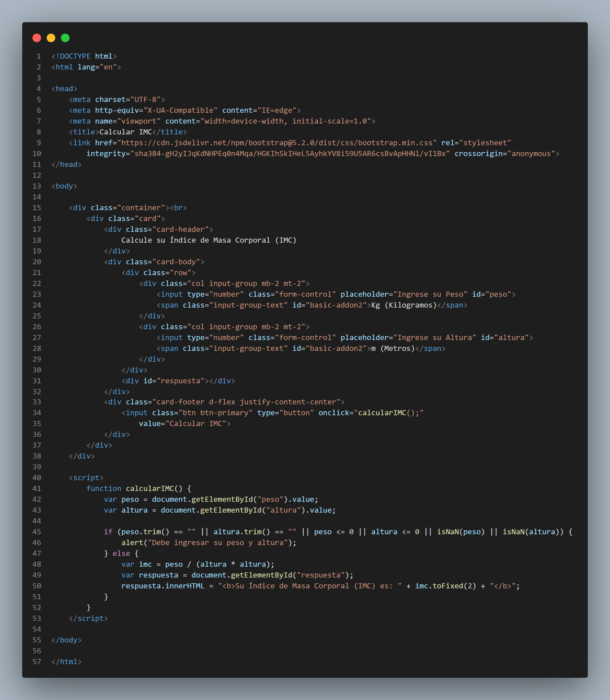
Task: Click the 'class="card"' div line
Action: tap(126, 219)
